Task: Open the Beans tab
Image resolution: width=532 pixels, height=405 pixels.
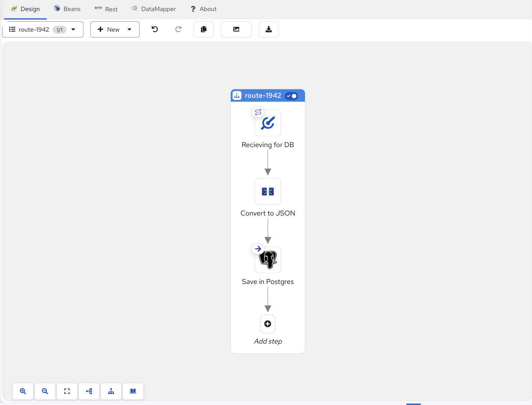Action: coord(67,9)
